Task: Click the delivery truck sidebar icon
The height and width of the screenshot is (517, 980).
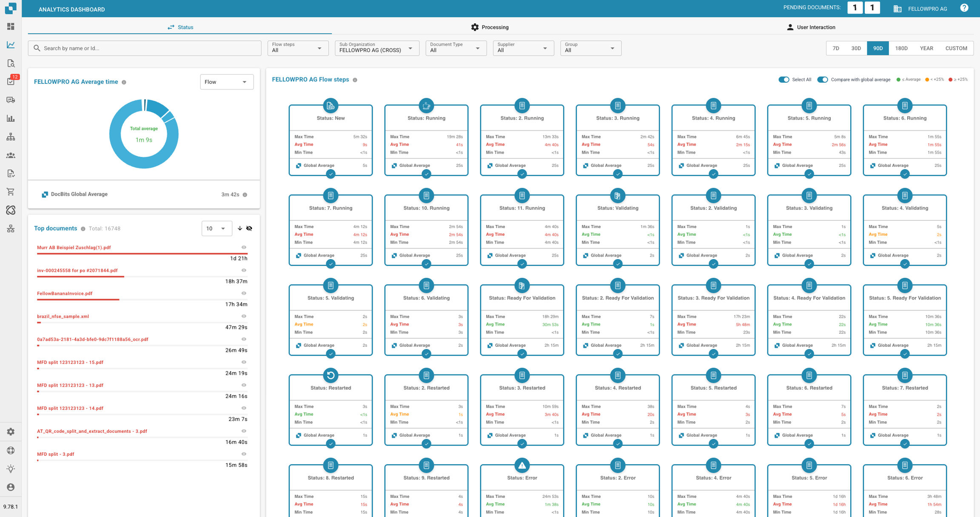Action: point(11,100)
